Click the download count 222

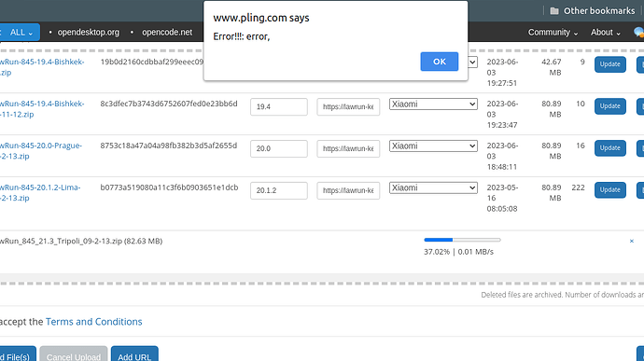(578, 187)
